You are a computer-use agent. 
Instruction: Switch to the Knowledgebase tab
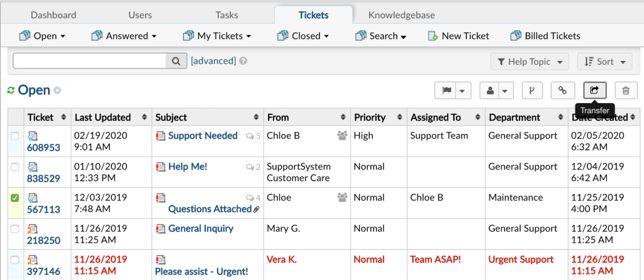click(x=401, y=15)
